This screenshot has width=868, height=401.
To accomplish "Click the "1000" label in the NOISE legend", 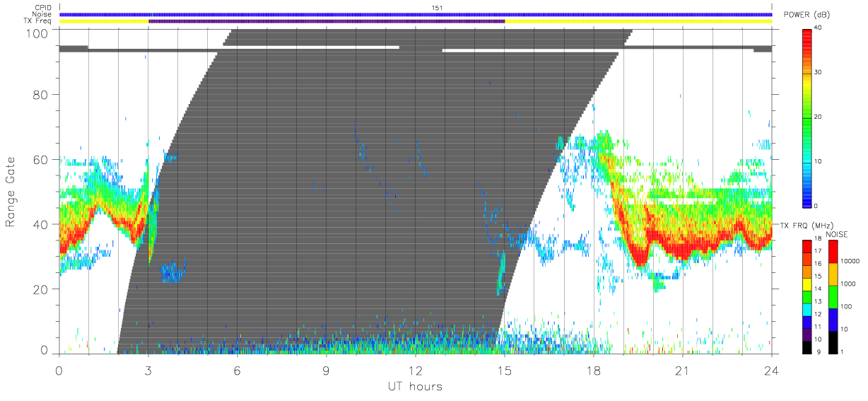I will [x=850, y=284].
